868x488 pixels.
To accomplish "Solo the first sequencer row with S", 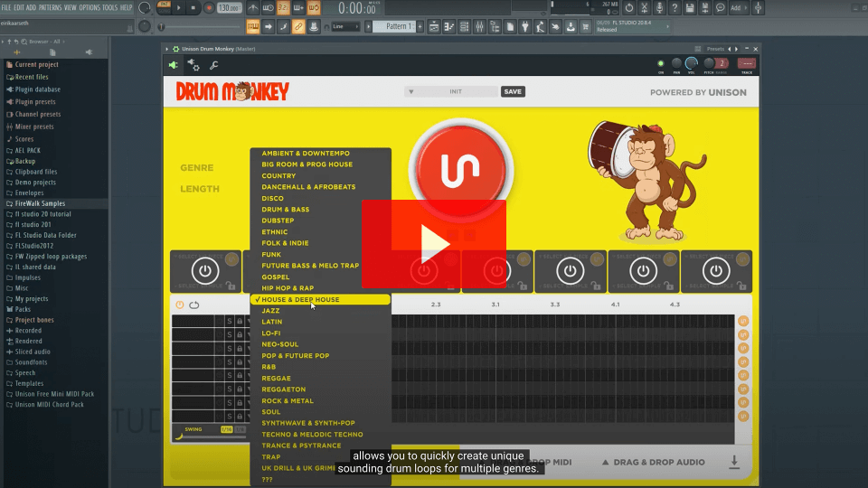I will (x=229, y=321).
